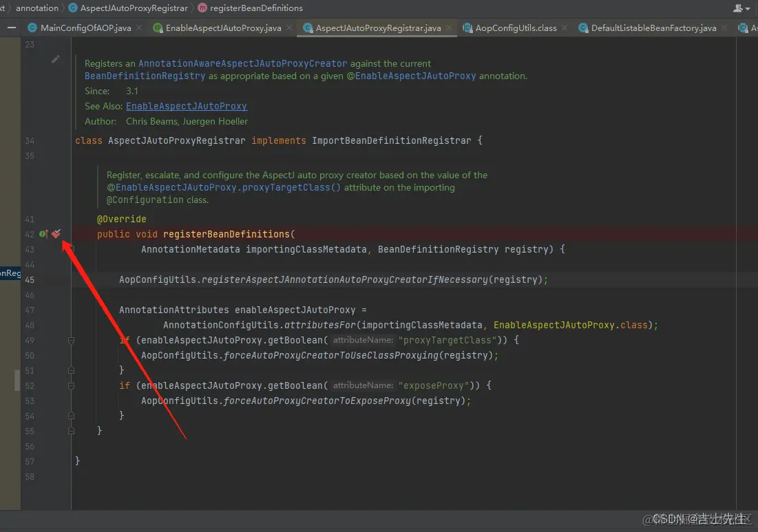
Task: Close the DefaultListableBeanFactory.java tab
Action: pyautogui.click(x=724, y=28)
